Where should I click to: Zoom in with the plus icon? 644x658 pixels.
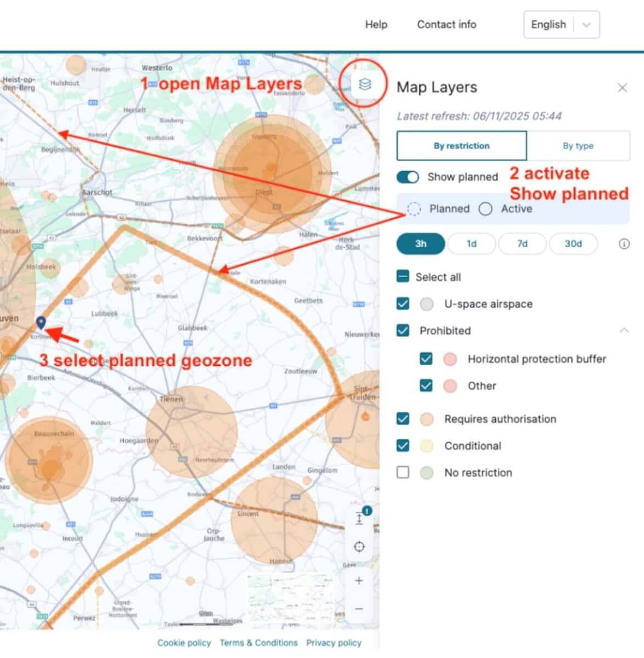[x=359, y=581]
